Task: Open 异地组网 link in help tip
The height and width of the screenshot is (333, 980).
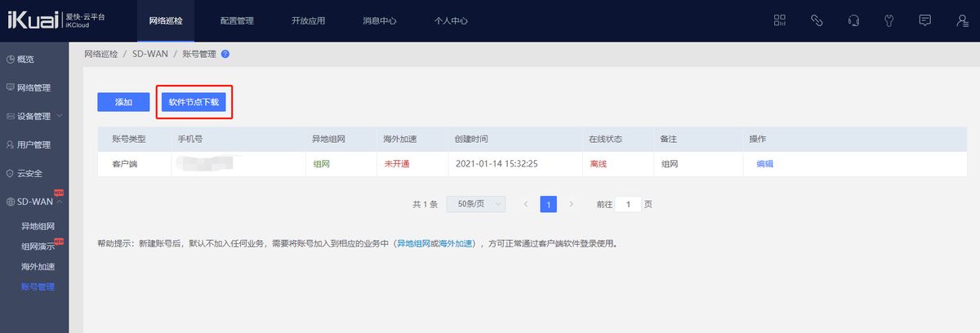Action: point(413,243)
